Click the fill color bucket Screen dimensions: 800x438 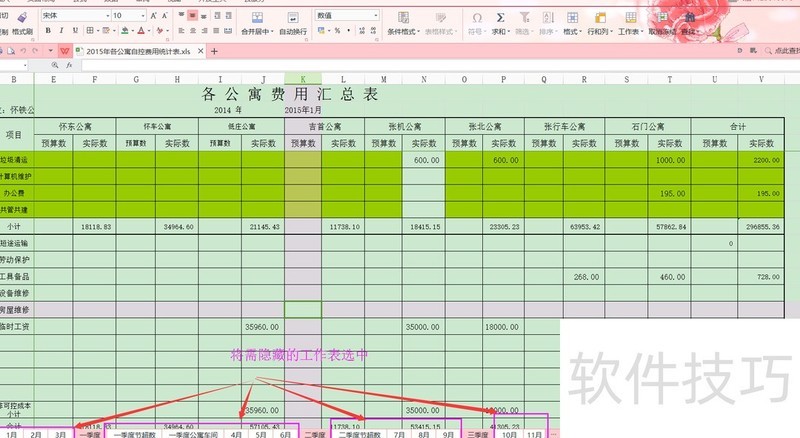[x=124, y=31]
